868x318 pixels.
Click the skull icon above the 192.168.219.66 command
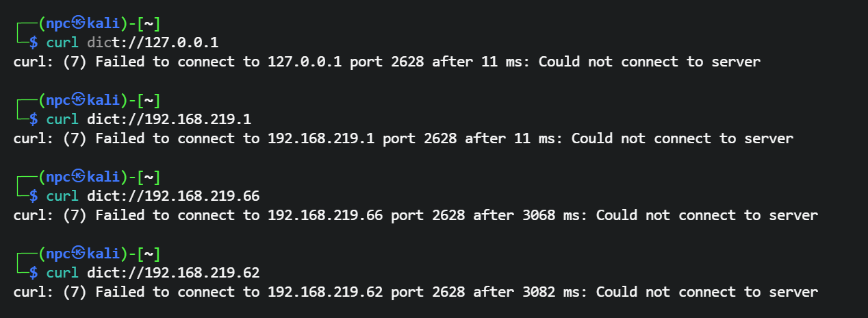(78, 178)
